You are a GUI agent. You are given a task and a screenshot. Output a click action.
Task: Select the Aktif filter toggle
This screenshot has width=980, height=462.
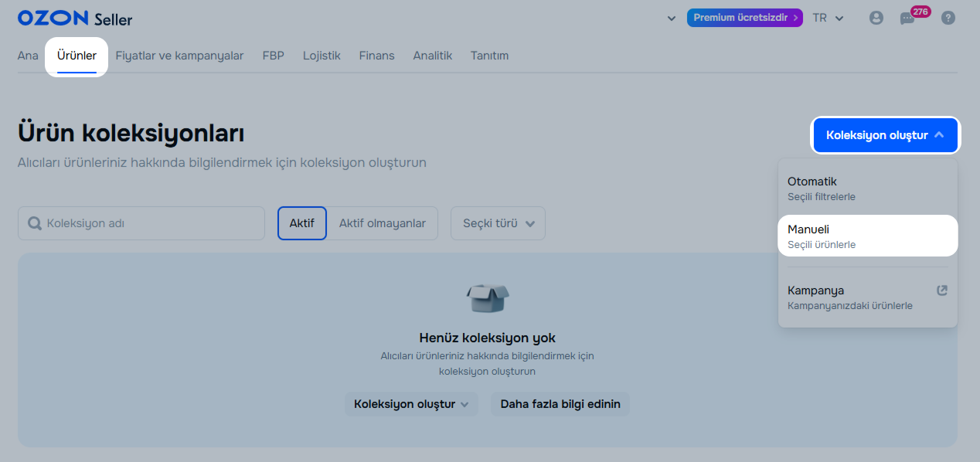(301, 223)
